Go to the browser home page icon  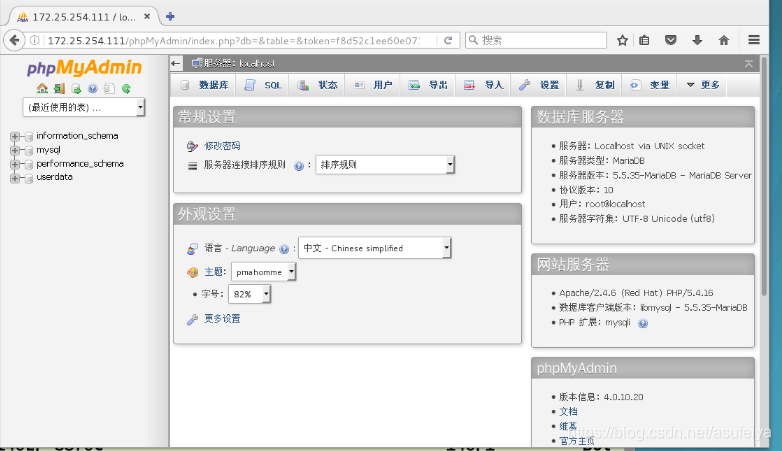724,40
